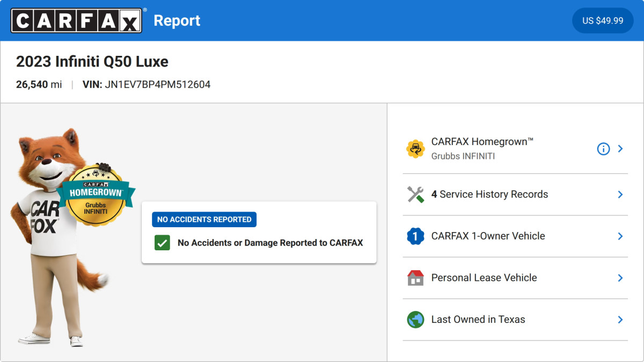Click the house Personal Lease icon
This screenshot has height=362, width=644.
(416, 278)
